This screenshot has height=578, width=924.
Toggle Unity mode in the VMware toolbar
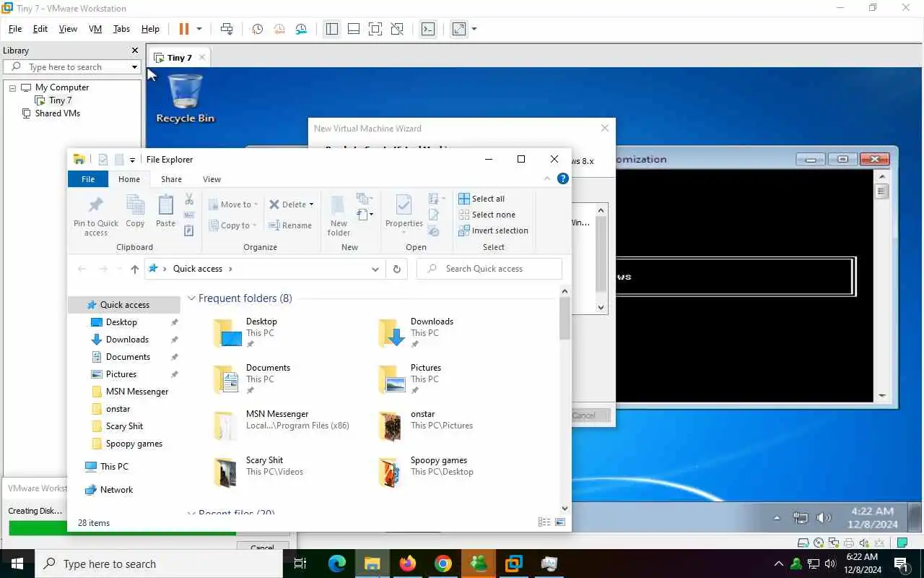click(x=397, y=29)
